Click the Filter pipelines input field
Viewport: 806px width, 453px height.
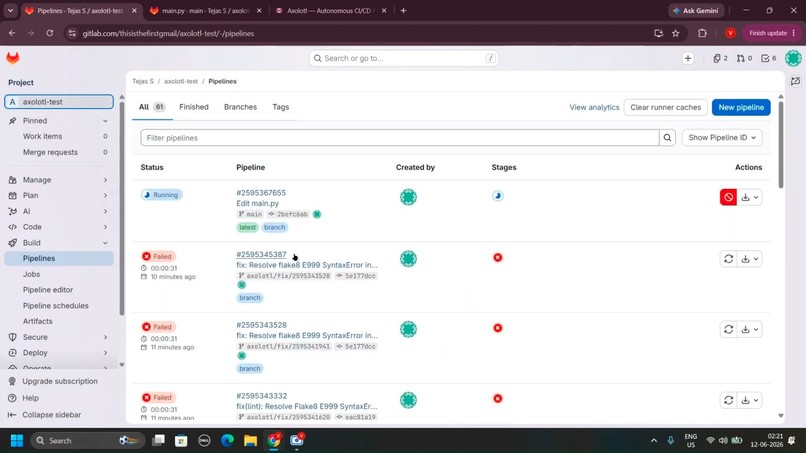coord(399,137)
